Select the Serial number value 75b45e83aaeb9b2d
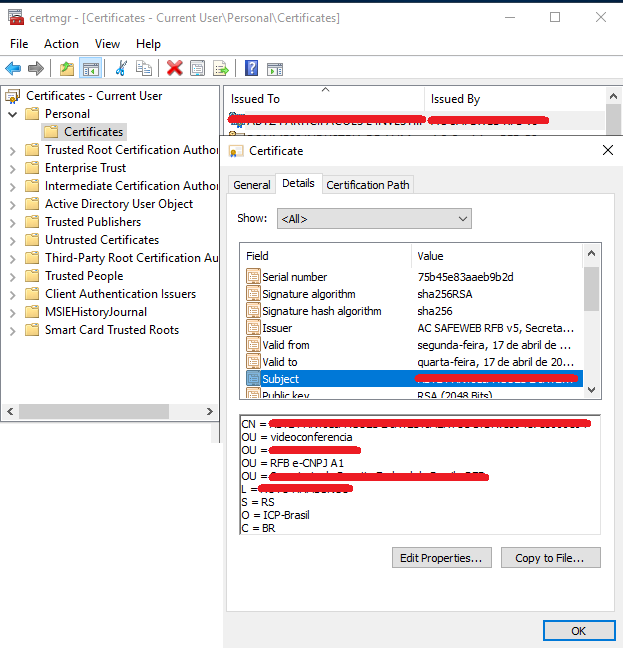 465,276
